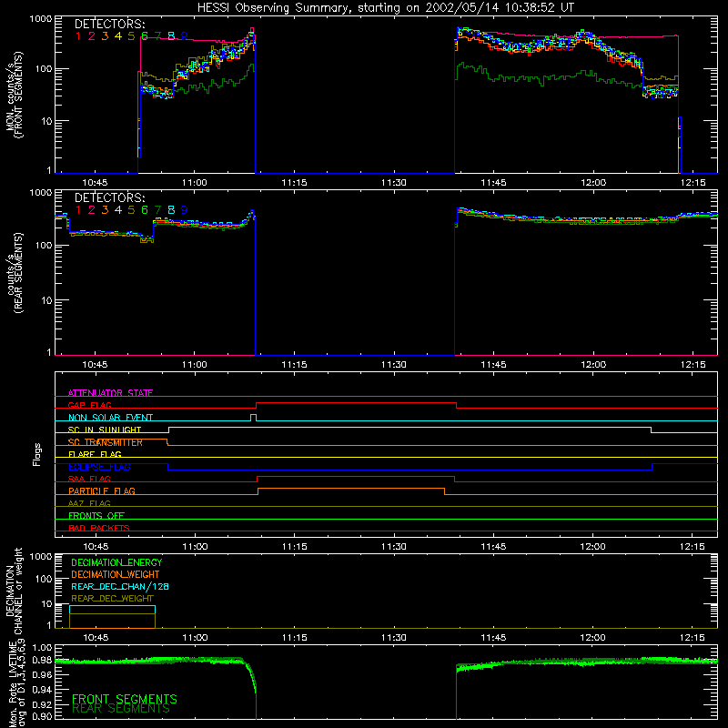The width and height of the screenshot is (728, 728).
Task: Select the ATTENUATOR_STATE flag label
Action: click(x=110, y=393)
